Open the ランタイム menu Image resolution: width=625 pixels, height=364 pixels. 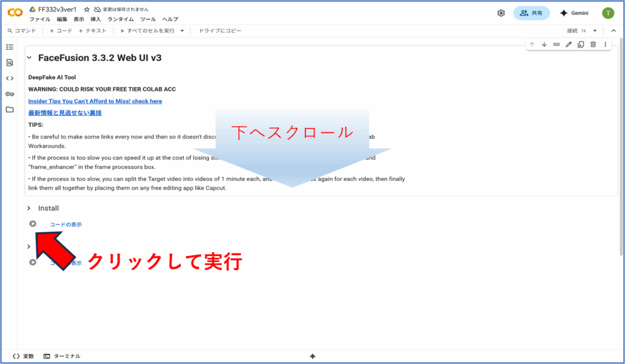pyautogui.click(x=120, y=19)
